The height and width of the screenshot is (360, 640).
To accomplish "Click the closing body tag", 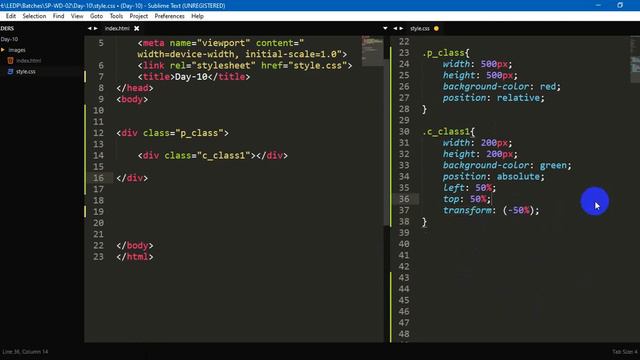I will tap(135, 246).
